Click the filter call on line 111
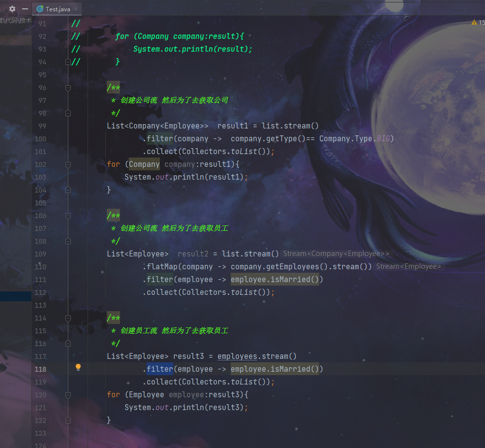Screen dimensions: 485x448 (159, 280)
